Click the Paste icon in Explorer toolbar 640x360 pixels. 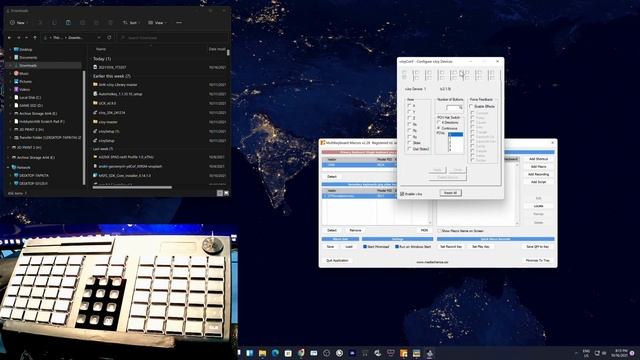tap(68, 23)
